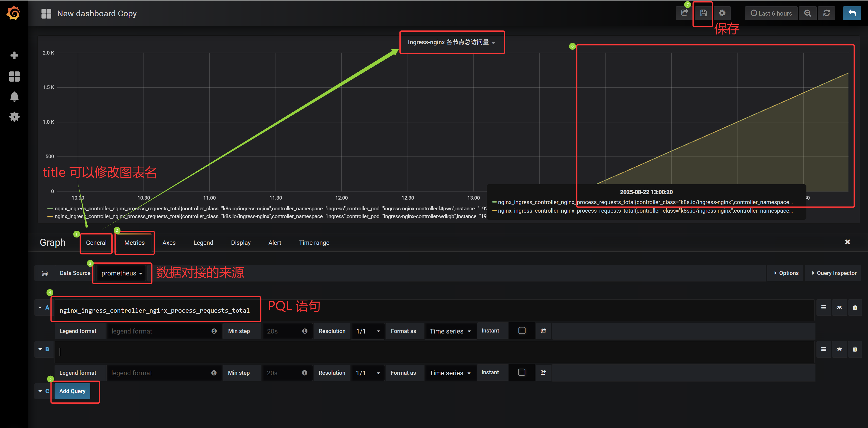Enable the Instant checkbox for query B
Image resolution: width=868 pixels, height=428 pixels.
(521, 372)
